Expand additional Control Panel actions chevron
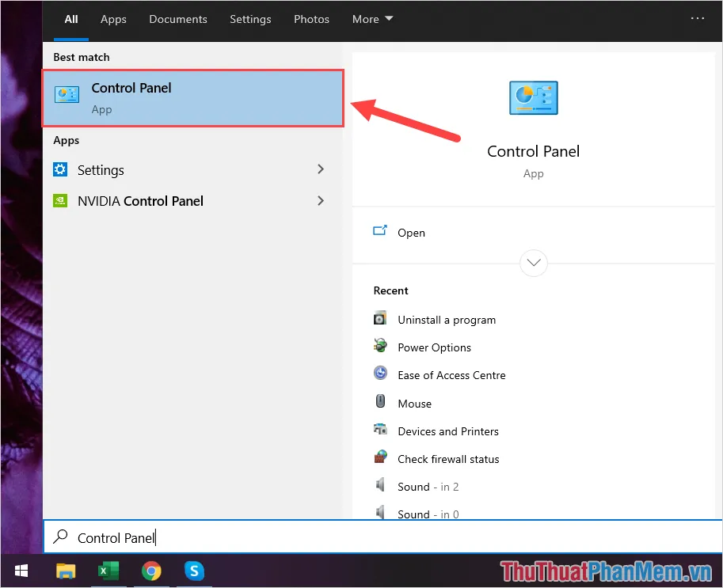Screen dimensions: 723x588 coord(533,263)
